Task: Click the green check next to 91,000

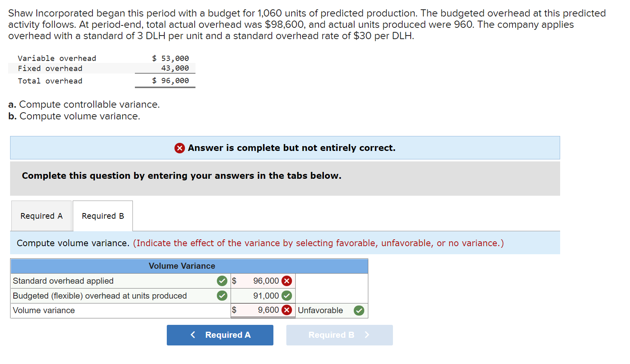Action: click(x=287, y=295)
